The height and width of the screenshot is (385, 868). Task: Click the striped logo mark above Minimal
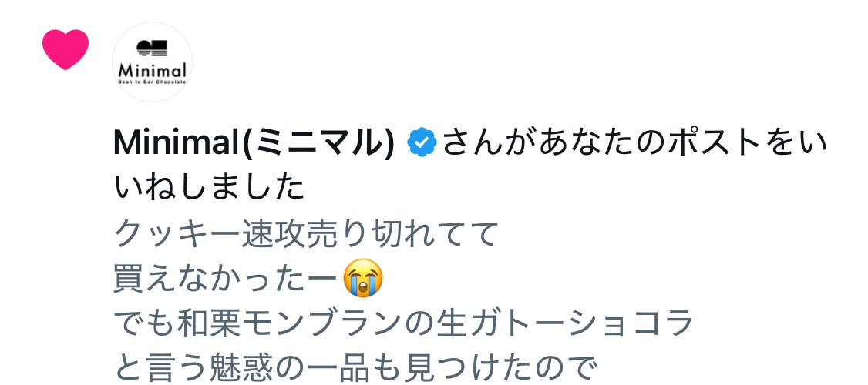pos(152,48)
